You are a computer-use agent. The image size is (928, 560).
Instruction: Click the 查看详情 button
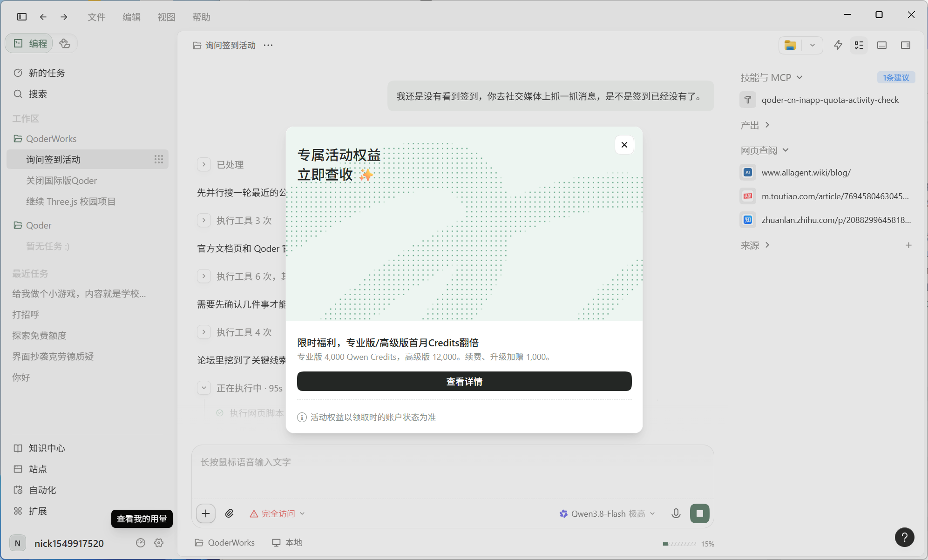[464, 381]
